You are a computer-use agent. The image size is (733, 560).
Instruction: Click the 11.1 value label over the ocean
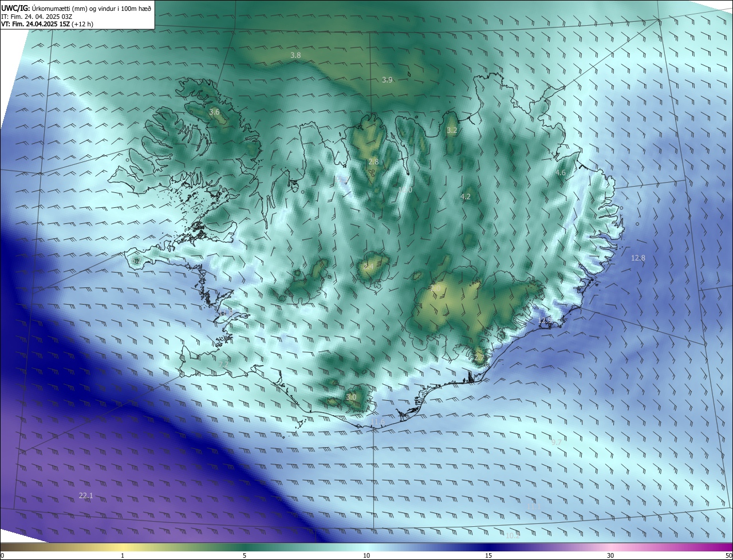click(x=534, y=507)
